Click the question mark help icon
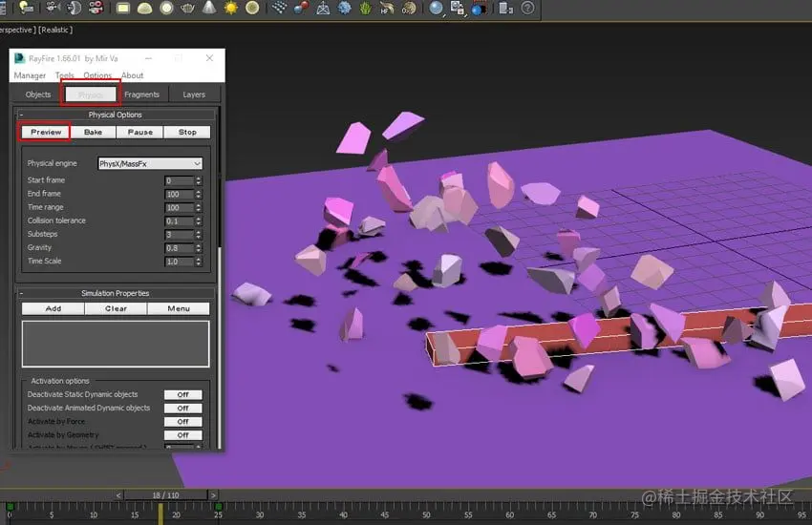812x525 pixels. (527, 8)
